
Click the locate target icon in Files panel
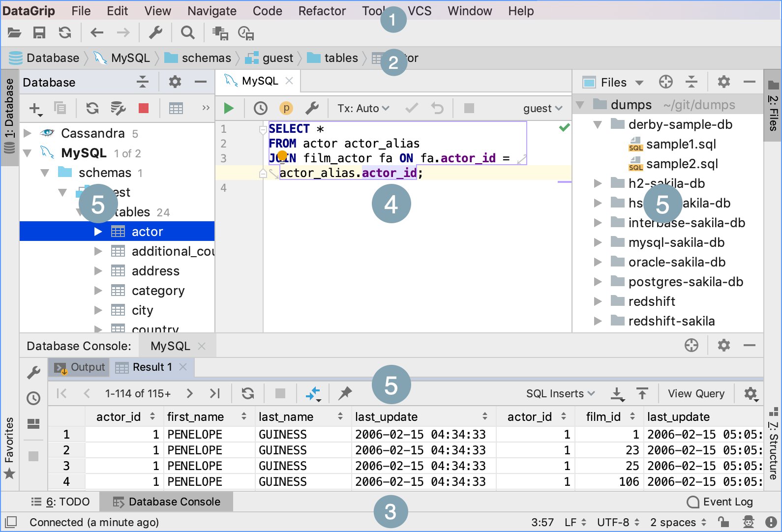[666, 82]
